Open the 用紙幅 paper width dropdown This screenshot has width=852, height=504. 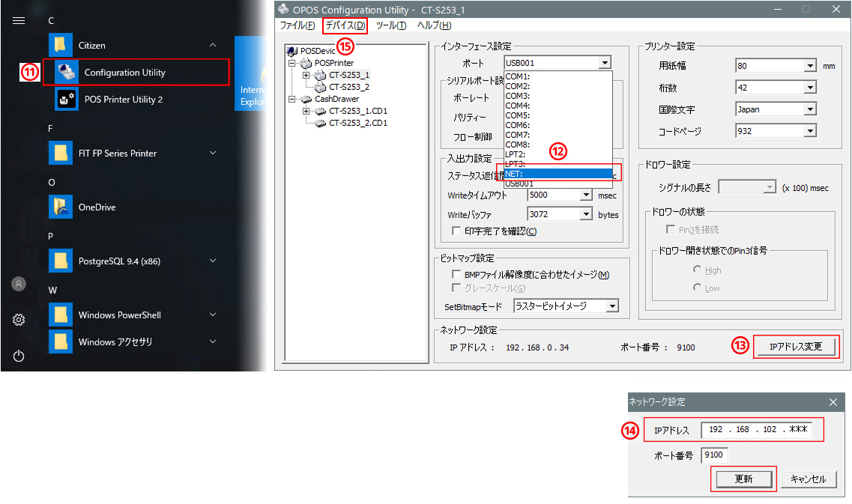[x=809, y=66]
